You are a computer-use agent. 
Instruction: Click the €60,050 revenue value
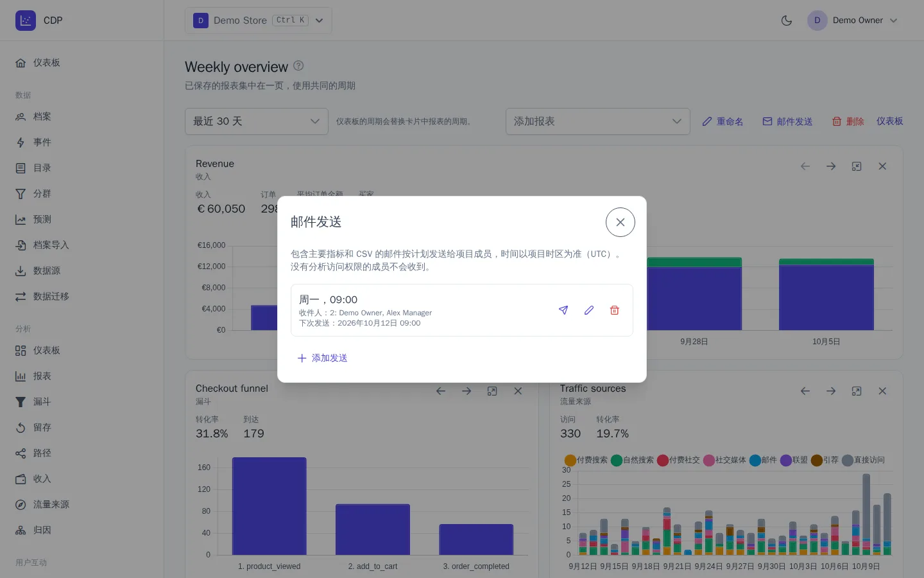click(x=221, y=209)
